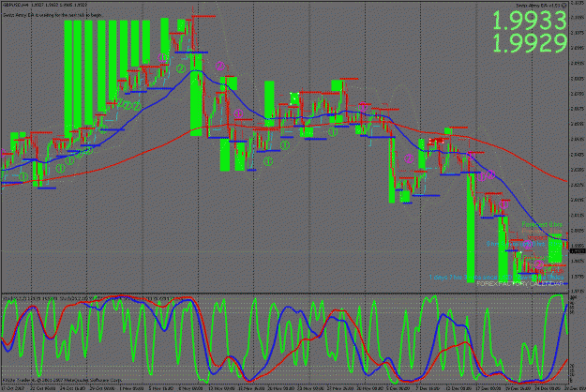Click the black current-price marker on price axis
The height and width of the screenshot is (392, 586).
[577, 250]
